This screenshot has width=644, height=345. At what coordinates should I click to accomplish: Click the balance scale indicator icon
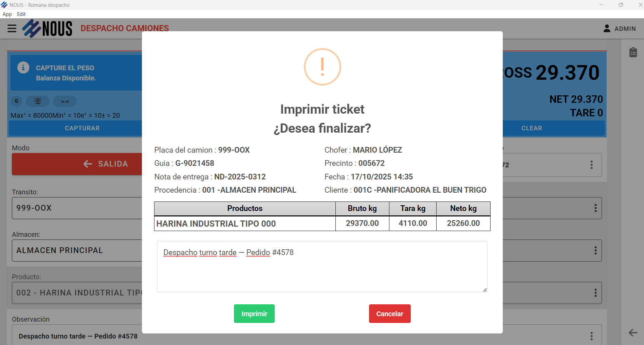pyautogui.click(x=38, y=101)
